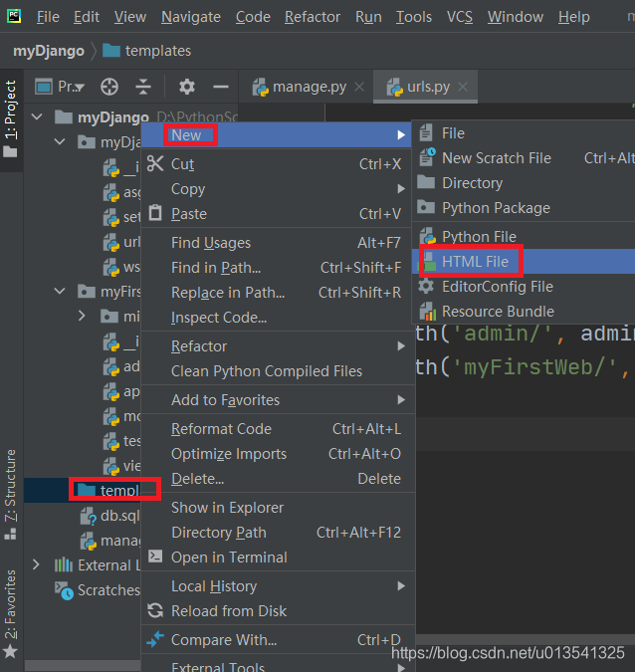
Task: Expand the External Libraries node
Action: pos(37,564)
